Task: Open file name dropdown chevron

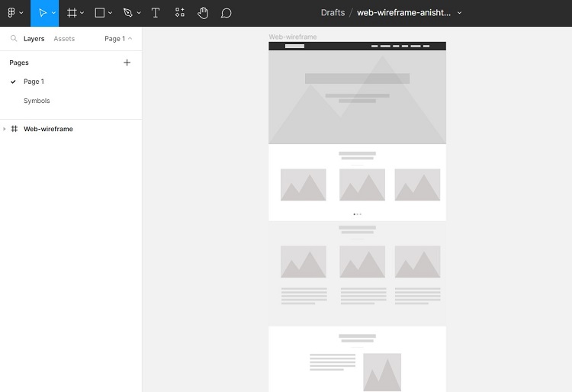Action: 460,13
